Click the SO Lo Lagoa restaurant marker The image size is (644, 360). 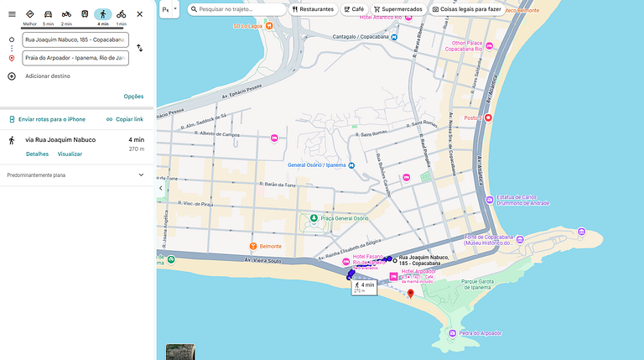tap(269, 26)
